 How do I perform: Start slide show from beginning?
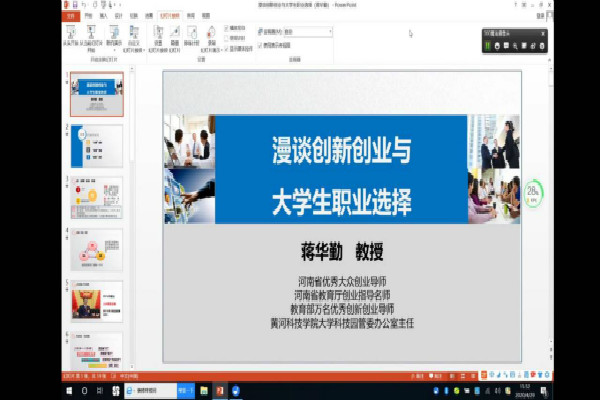[70, 36]
